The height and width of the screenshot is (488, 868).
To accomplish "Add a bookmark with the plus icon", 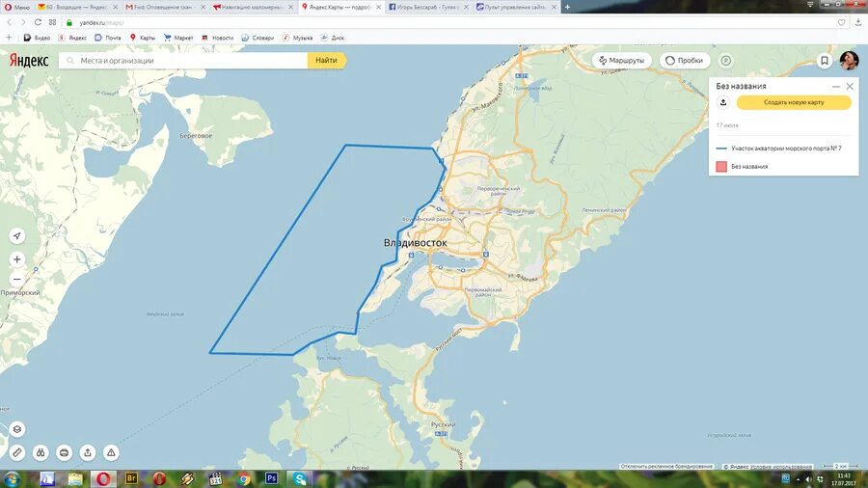I will [x=9, y=38].
